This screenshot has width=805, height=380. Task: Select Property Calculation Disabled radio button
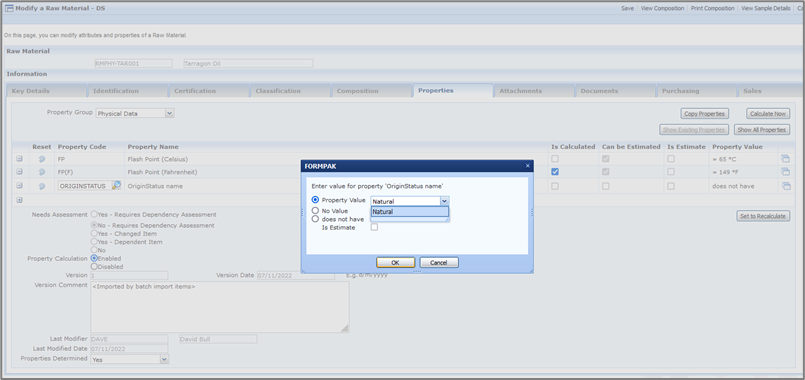coord(94,267)
